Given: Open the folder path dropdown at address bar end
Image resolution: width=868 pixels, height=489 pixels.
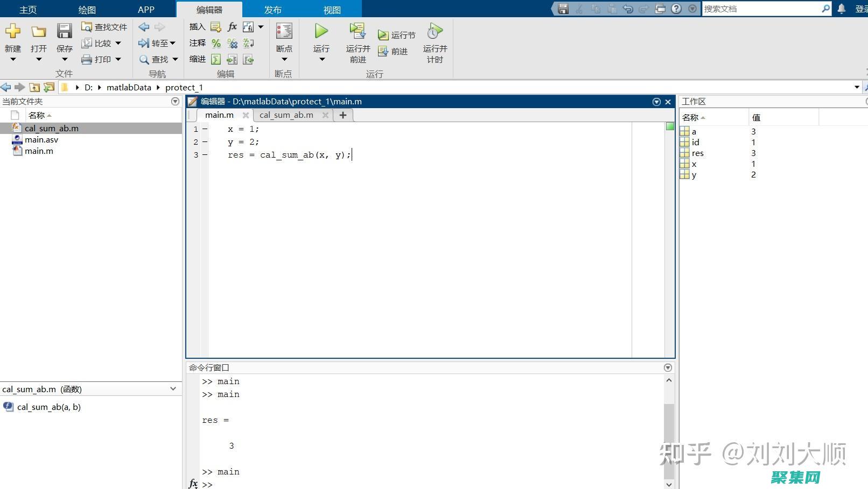Looking at the screenshot, I should (856, 87).
